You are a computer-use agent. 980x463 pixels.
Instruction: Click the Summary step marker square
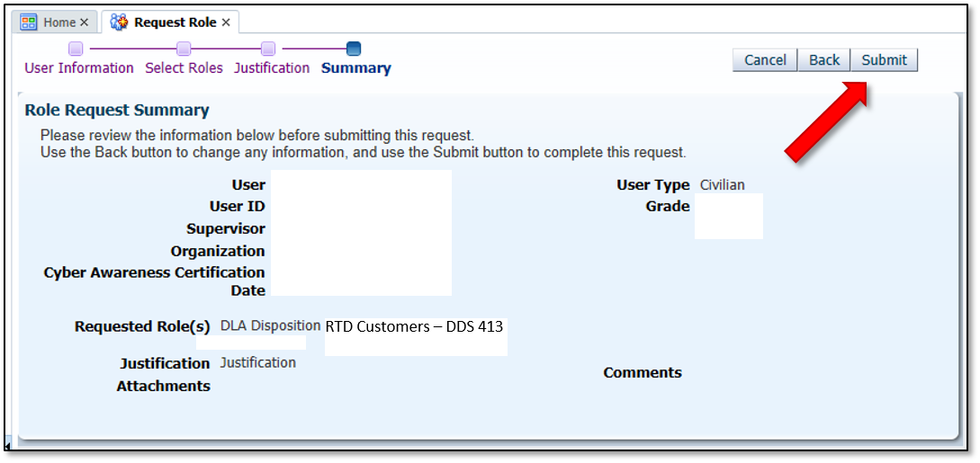coord(354,49)
